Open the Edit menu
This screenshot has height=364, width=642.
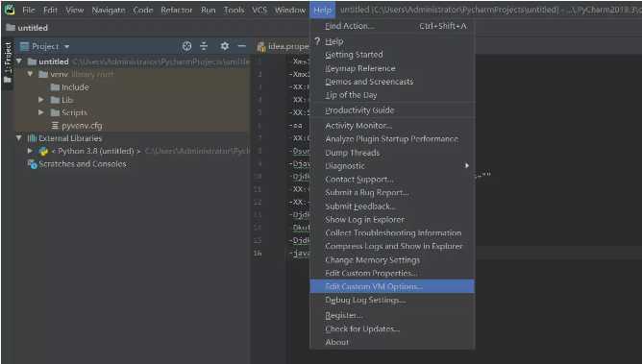[50, 10]
